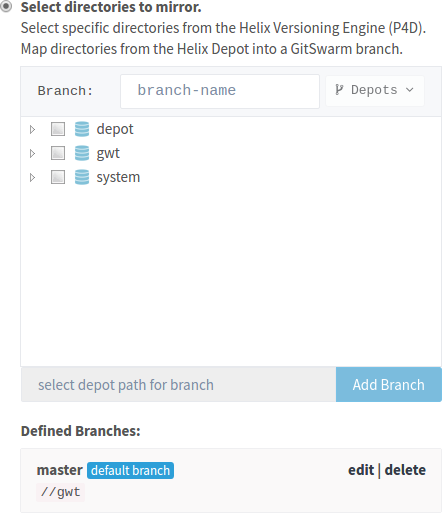This screenshot has height=513, width=442.
Task: Click the depot database icon
Action: (82, 129)
